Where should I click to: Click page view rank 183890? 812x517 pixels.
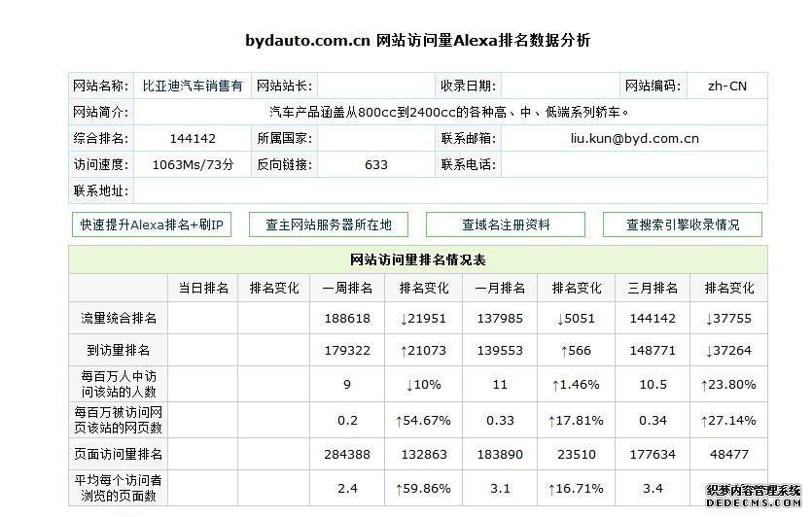pyautogui.click(x=500, y=455)
